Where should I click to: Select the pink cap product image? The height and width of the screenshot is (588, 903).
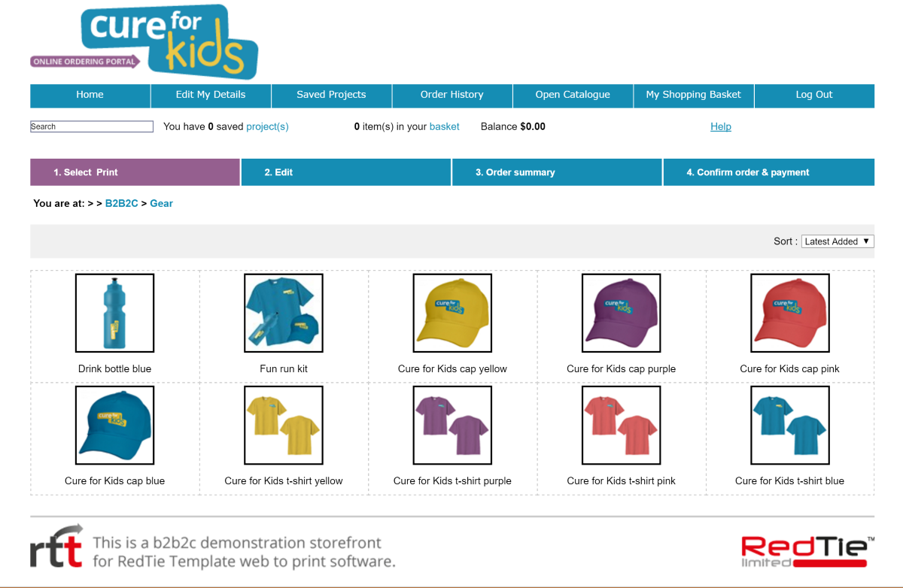pos(790,313)
